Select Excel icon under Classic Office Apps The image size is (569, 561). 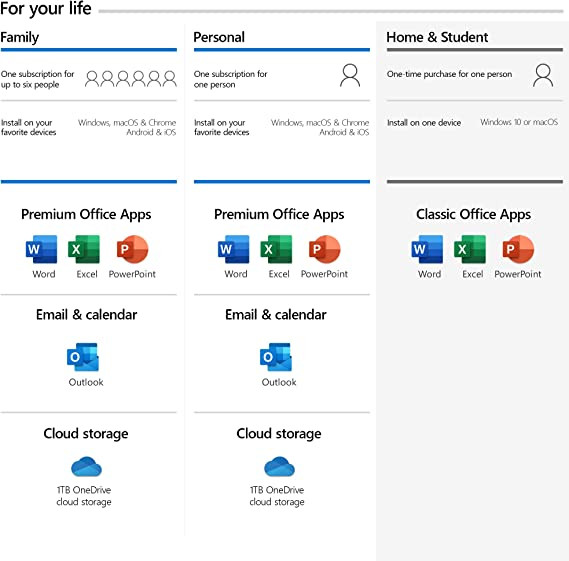point(470,249)
